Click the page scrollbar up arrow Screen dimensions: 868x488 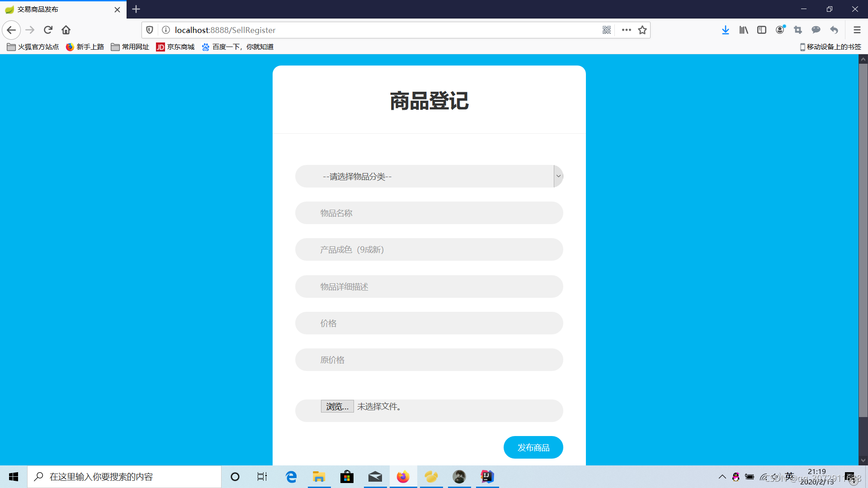[x=863, y=59]
